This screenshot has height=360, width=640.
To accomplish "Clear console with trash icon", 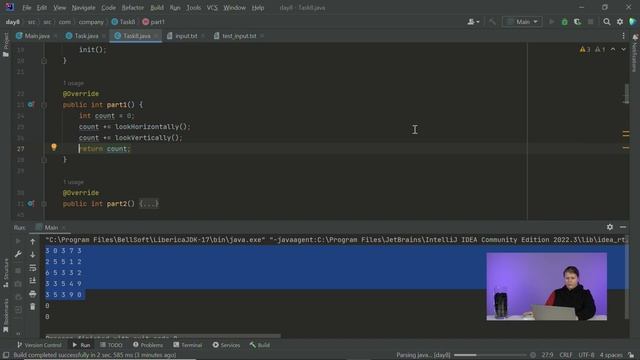I will coord(33,307).
